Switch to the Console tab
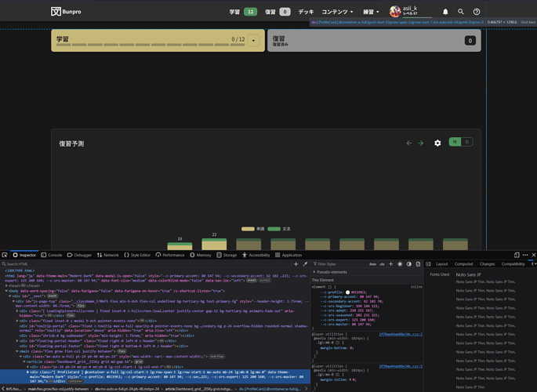 [52, 255]
